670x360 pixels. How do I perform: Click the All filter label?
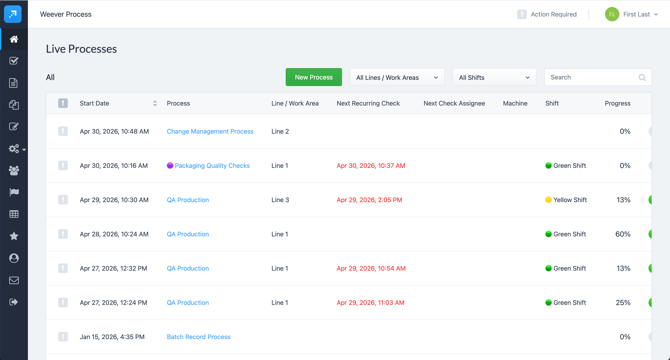[50, 77]
